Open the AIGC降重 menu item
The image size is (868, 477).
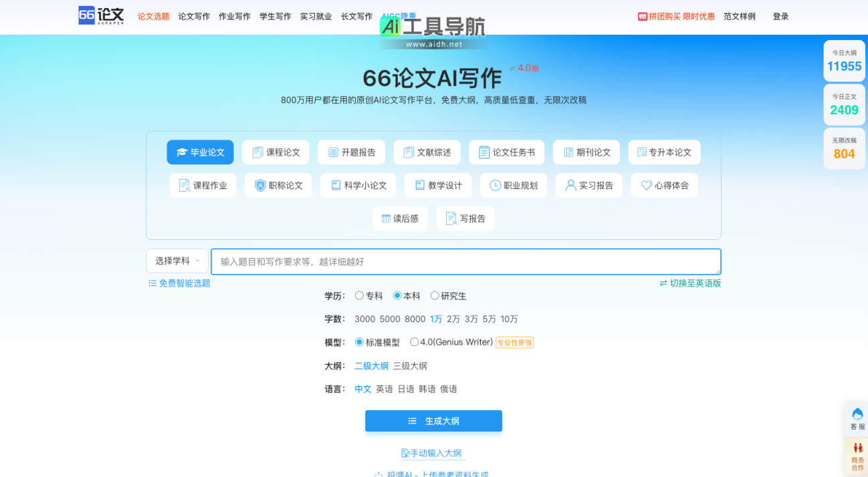(x=395, y=16)
